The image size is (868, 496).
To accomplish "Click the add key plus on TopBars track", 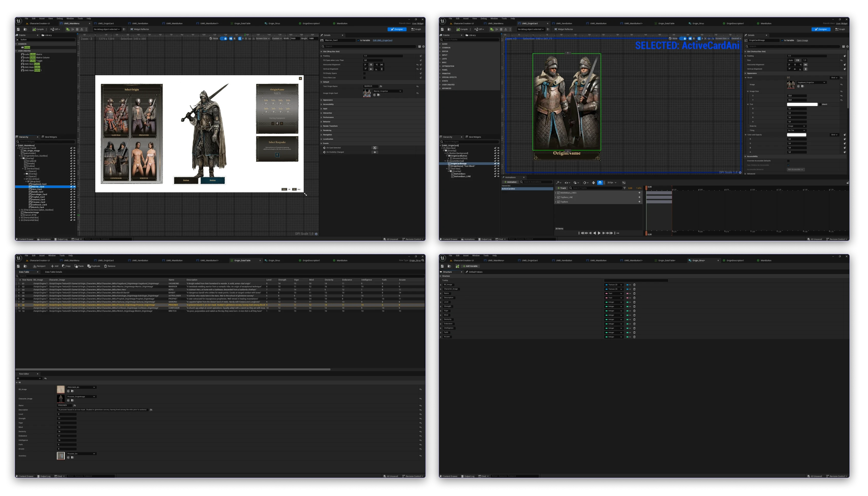I will [x=639, y=202].
